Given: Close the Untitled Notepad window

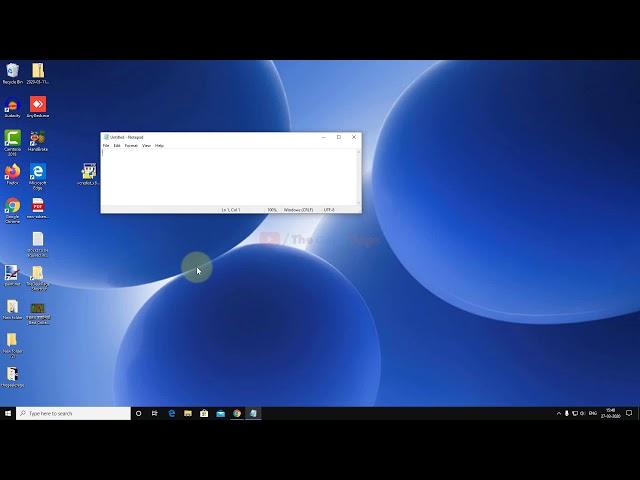Looking at the screenshot, I should [x=354, y=137].
